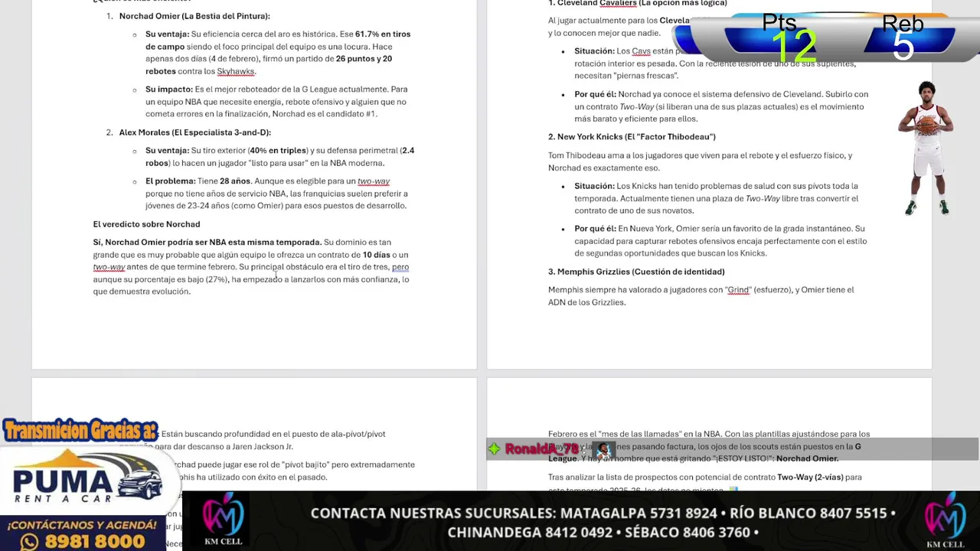Click the bold label Su impacto:
The image size is (980, 551).
[169, 90]
